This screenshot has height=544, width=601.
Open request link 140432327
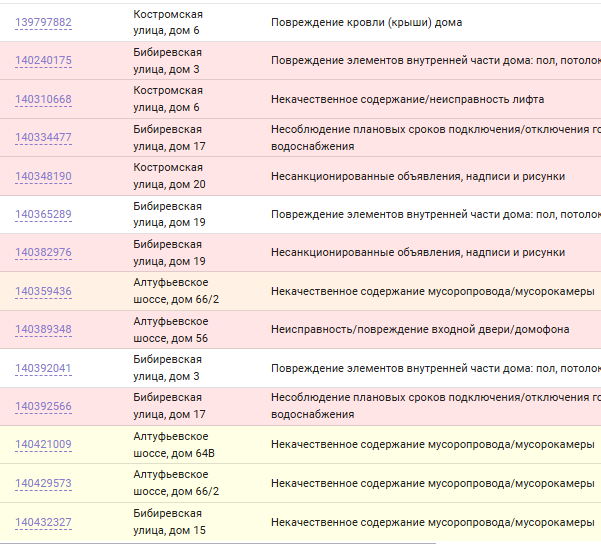click(x=43, y=523)
